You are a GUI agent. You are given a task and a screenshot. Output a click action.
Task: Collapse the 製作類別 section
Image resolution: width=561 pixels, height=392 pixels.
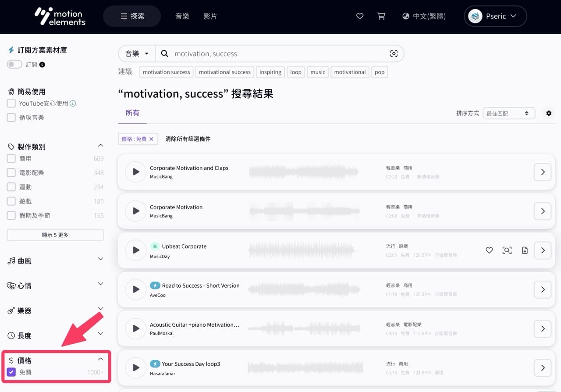[100, 146]
